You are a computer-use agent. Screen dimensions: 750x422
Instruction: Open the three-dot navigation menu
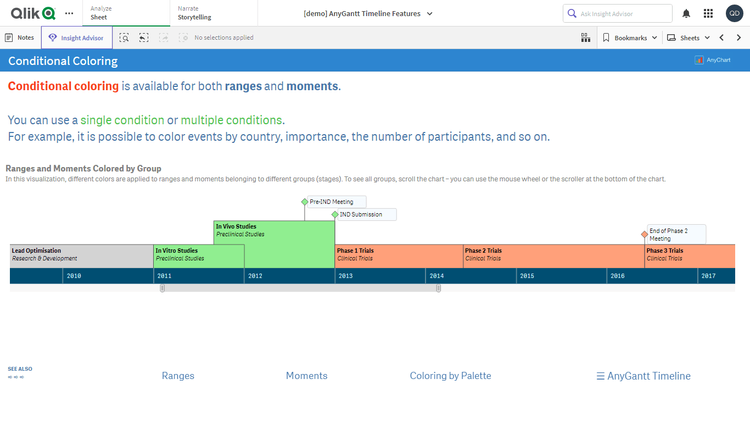pyautogui.click(x=68, y=13)
